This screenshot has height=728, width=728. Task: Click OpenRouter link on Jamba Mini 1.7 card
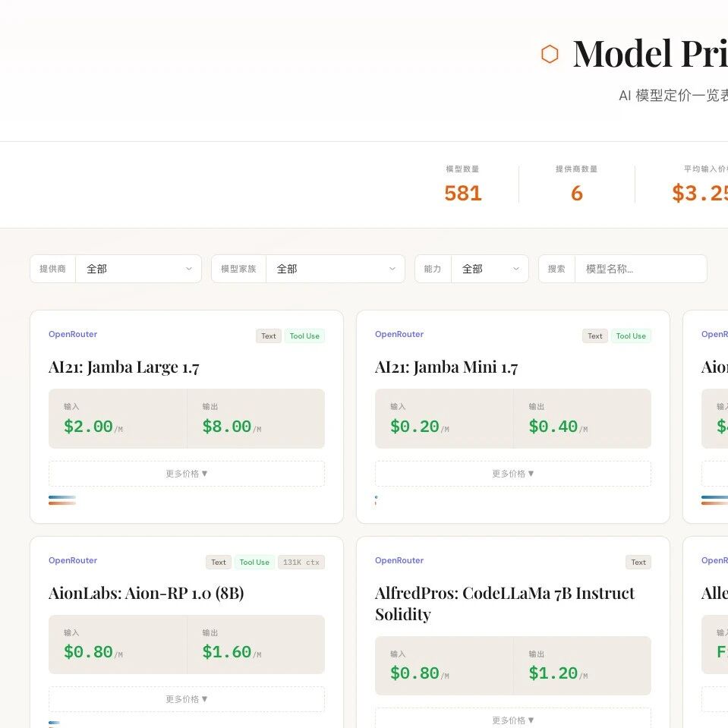[x=399, y=334]
